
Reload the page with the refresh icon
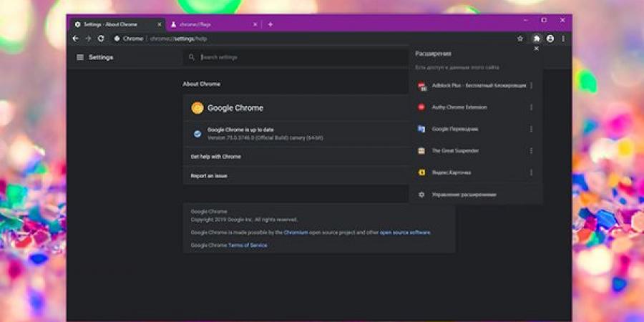pos(101,39)
